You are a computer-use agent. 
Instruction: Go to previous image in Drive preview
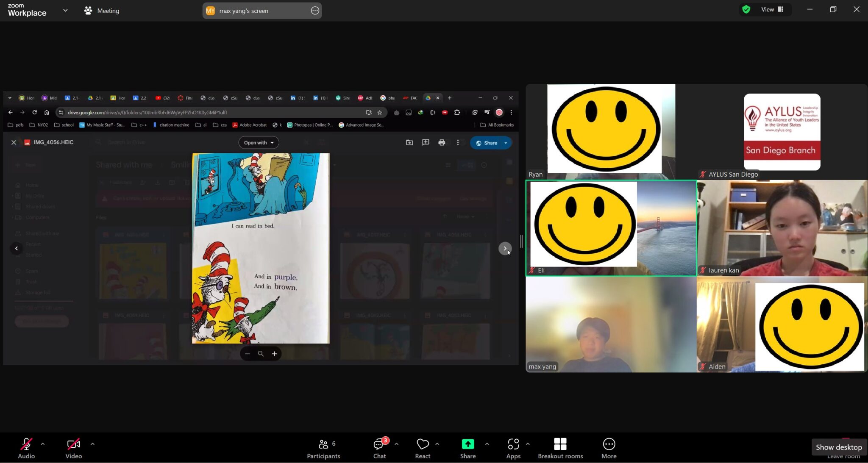pyautogui.click(x=17, y=248)
